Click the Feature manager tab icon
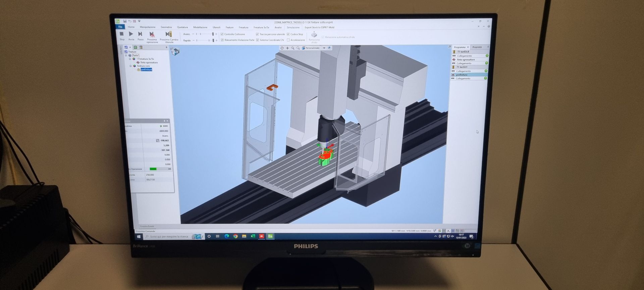This screenshot has height=290, width=644. coord(126,47)
